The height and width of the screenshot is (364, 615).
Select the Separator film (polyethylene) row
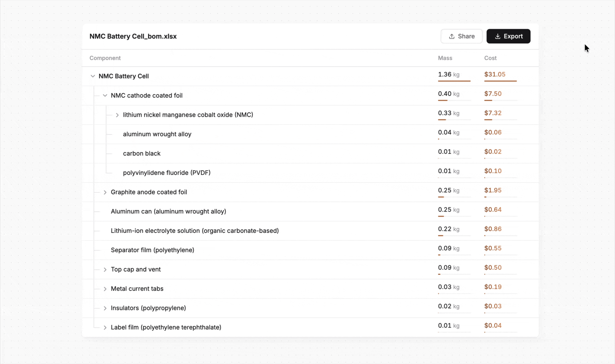click(x=310, y=250)
